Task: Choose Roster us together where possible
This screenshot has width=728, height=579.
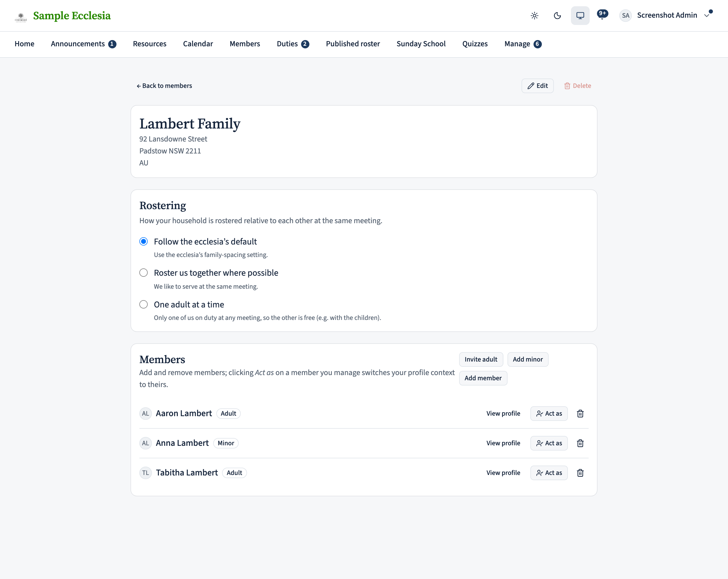Action: [144, 273]
